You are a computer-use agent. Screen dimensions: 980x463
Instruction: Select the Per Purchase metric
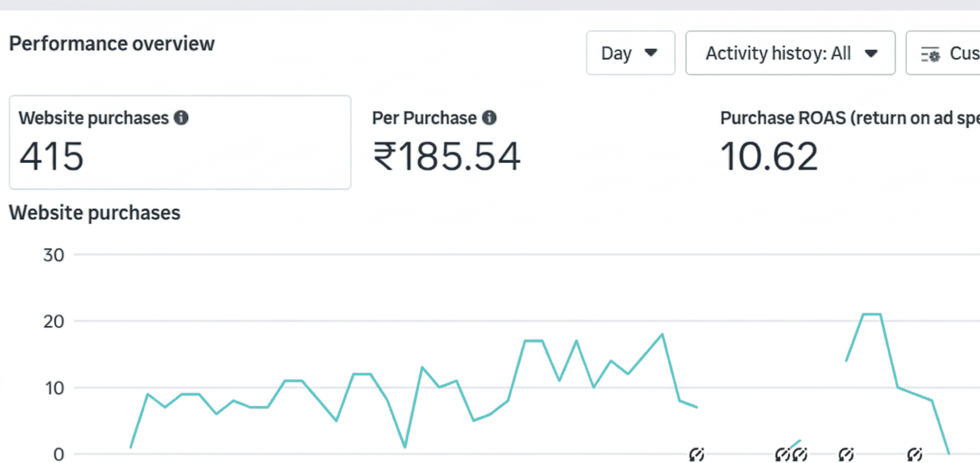(424, 118)
